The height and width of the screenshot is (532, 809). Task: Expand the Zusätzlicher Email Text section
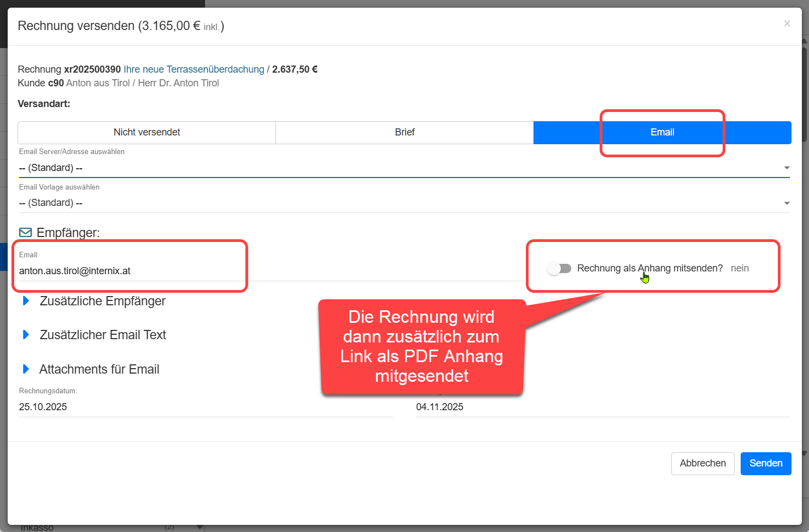[x=102, y=335]
